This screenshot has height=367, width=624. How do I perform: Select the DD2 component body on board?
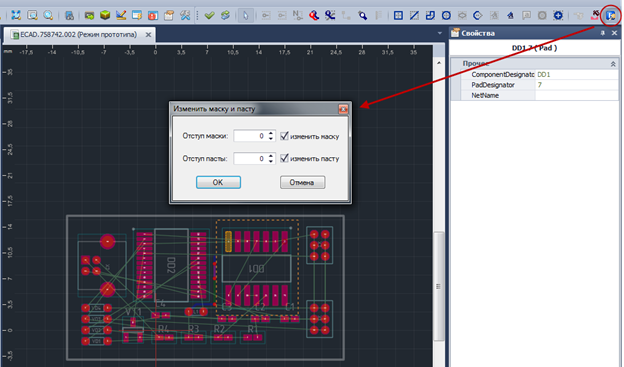click(171, 265)
